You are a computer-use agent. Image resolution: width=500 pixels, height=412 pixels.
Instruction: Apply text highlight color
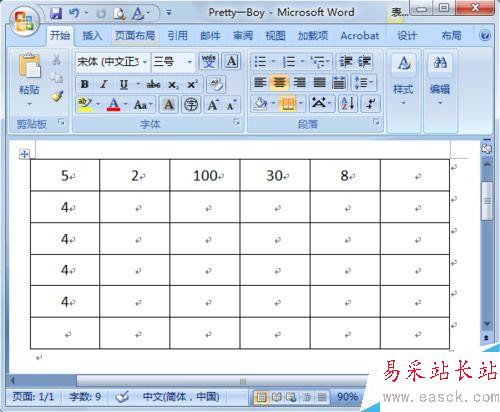point(85,105)
